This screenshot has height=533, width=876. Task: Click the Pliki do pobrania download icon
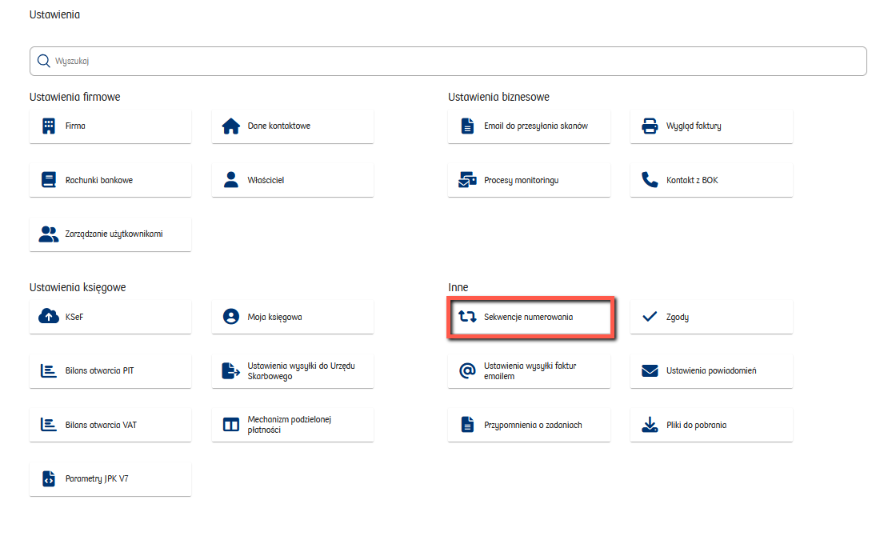(x=650, y=425)
